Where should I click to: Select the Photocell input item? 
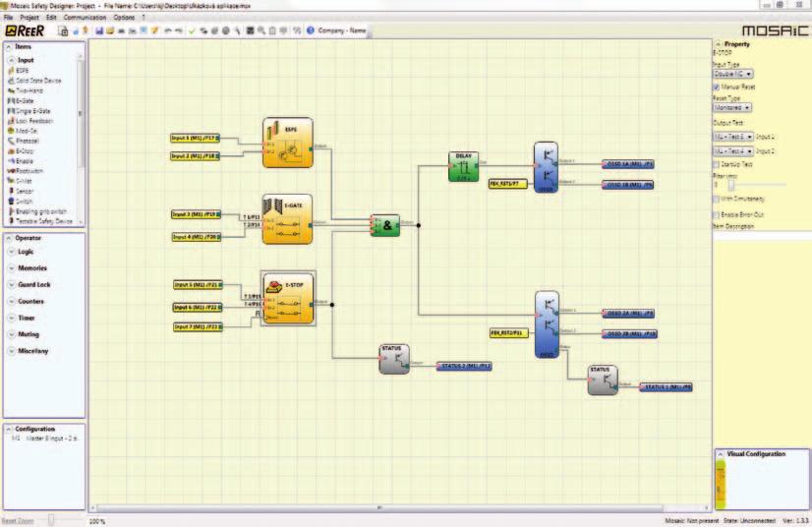24,141
